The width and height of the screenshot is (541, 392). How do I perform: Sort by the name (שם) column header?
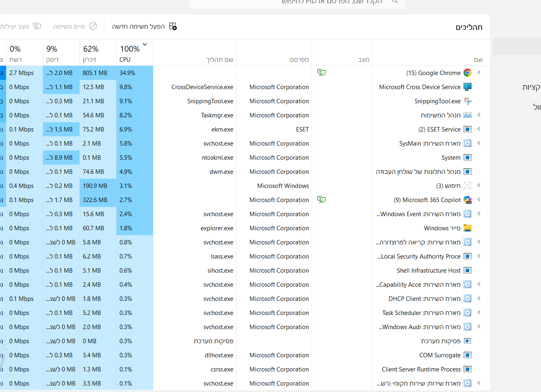(431, 53)
